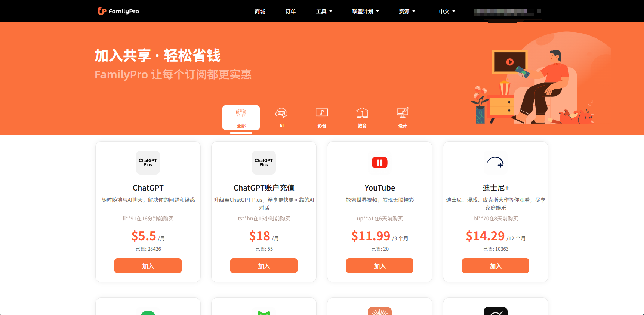644x315 pixels.
Task: Expand the 联盟计划 dropdown
Action: (x=366, y=12)
